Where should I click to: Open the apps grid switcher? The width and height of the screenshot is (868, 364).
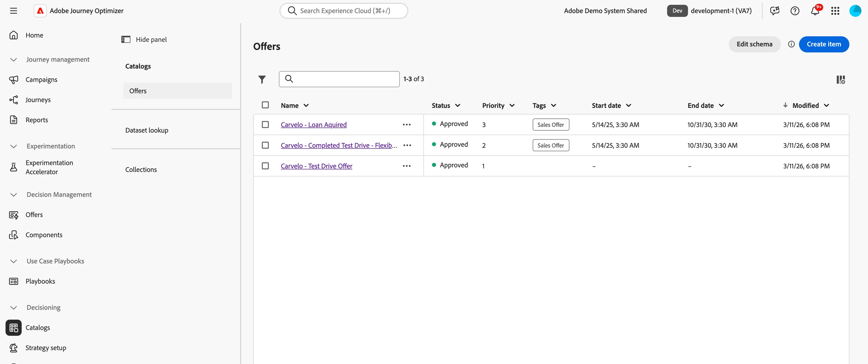(835, 11)
